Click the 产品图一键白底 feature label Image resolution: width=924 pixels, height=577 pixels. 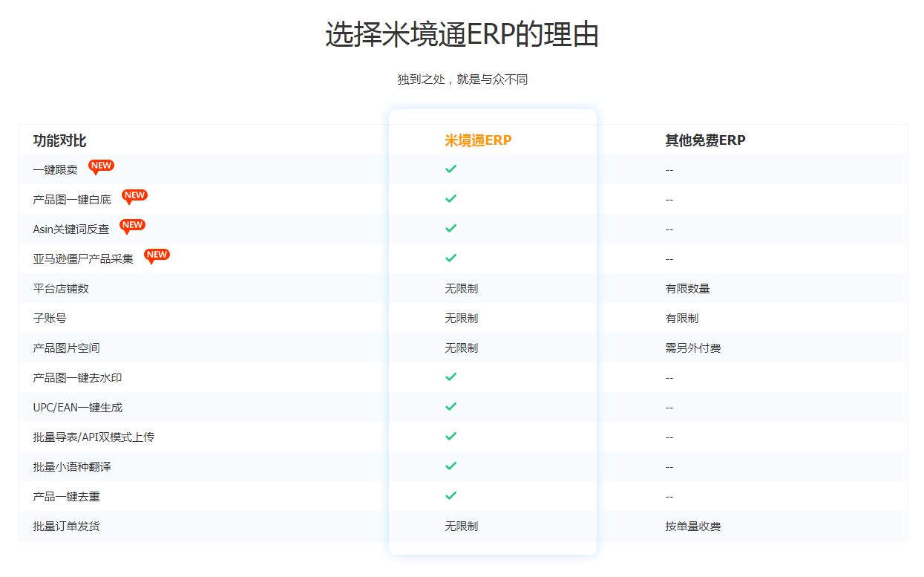[72, 199]
